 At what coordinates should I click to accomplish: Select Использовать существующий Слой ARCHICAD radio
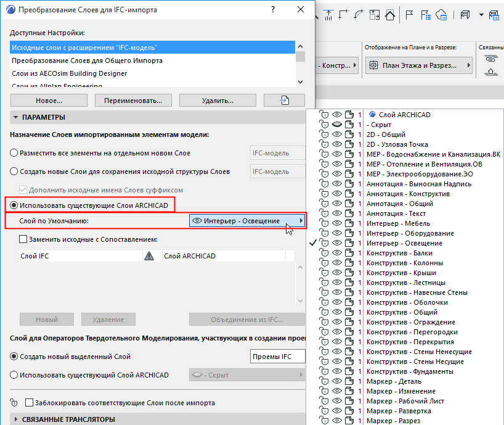pos(14,375)
